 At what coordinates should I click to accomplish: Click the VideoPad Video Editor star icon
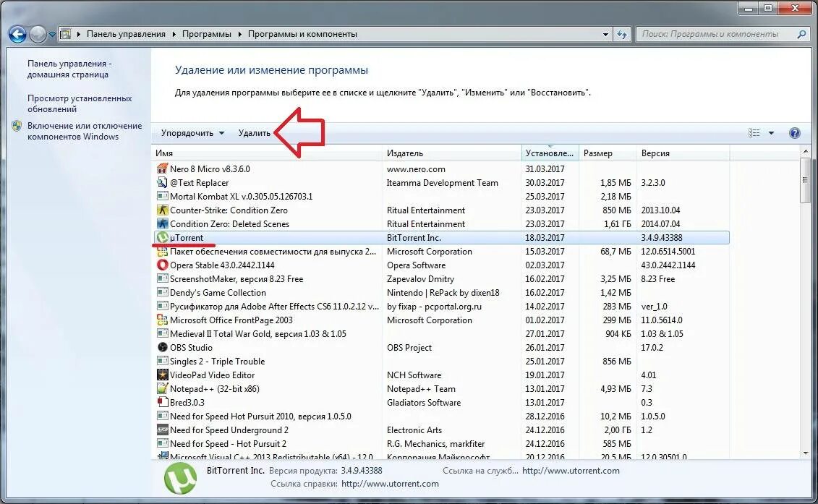(162, 375)
